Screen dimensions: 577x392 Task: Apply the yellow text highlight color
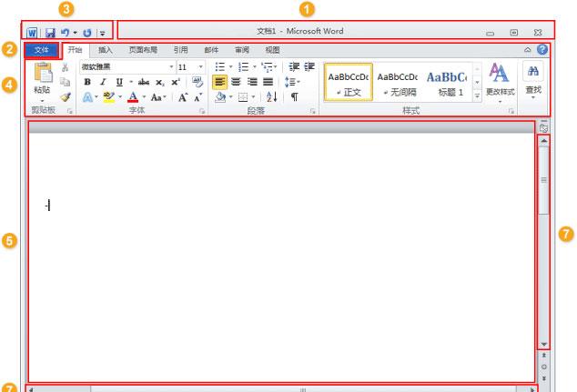[109, 97]
